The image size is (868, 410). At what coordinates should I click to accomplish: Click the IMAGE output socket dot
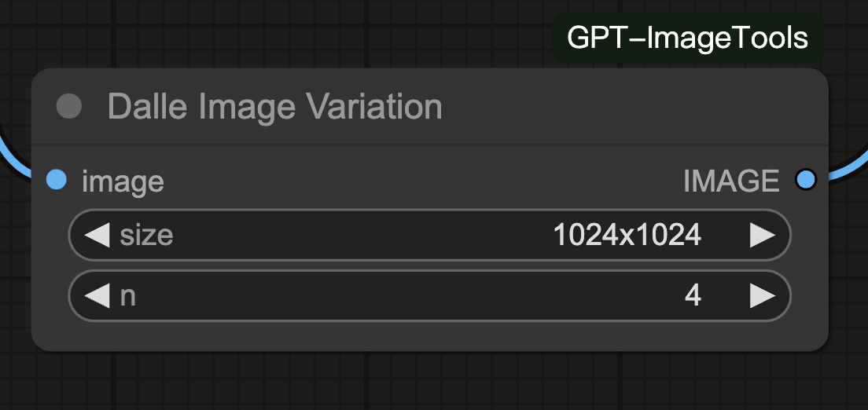(x=805, y=180)
